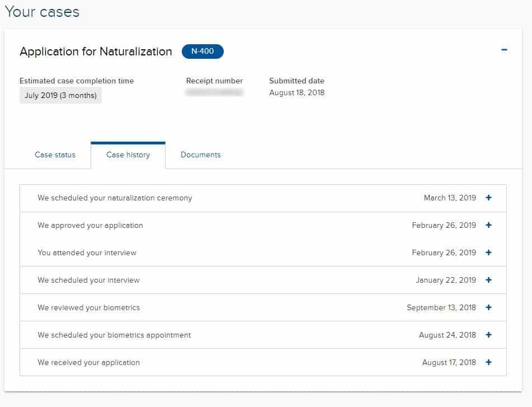Viewport: 532px width, 407px height.
Task: Click the July 2019 (3 months) estimate
Action: [60, 95]
